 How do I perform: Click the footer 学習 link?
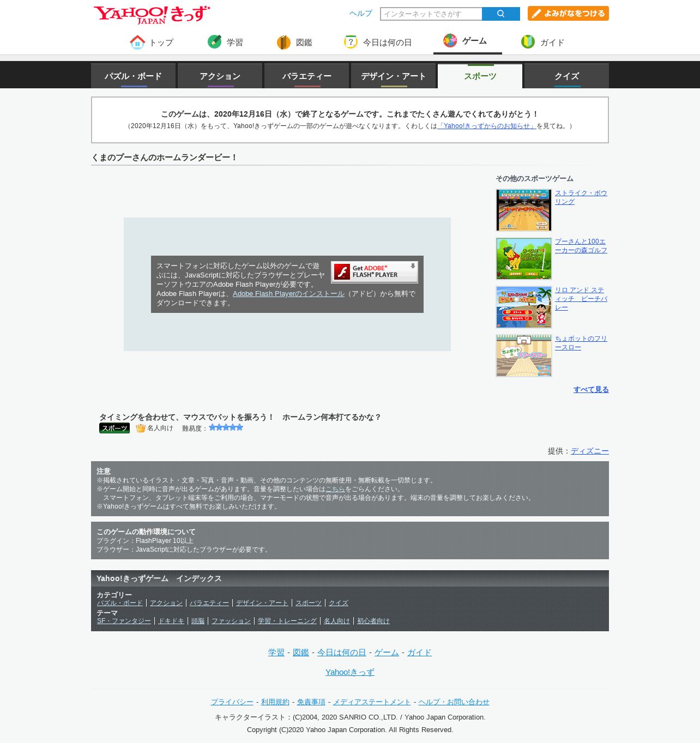(276, 652)
